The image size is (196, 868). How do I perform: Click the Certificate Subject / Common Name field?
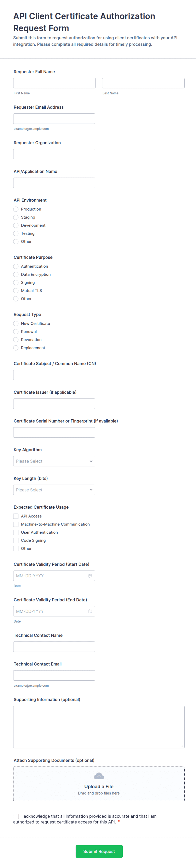tap(54, 375)
